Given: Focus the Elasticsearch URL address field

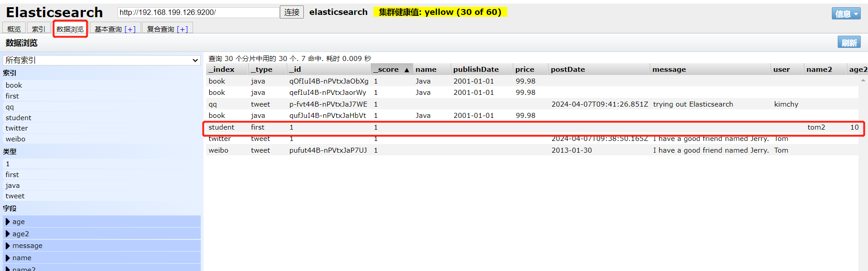Looking at the screenshot, I should (x=198, y=12).
